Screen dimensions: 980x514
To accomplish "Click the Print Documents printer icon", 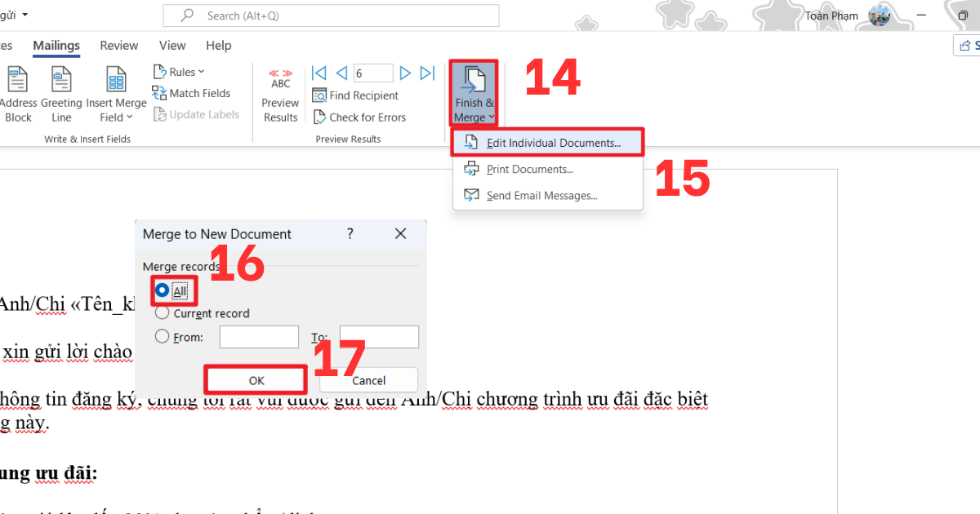I will 471,169.
